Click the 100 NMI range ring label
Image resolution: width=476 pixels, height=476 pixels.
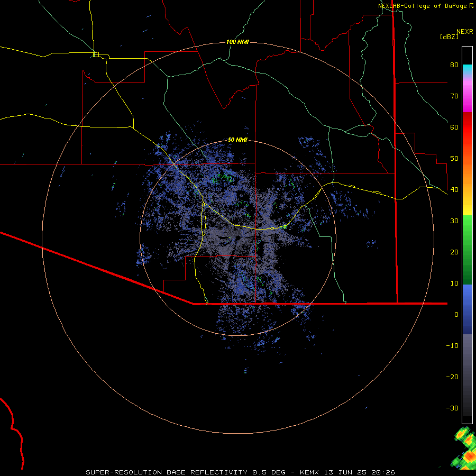(237, 42)
